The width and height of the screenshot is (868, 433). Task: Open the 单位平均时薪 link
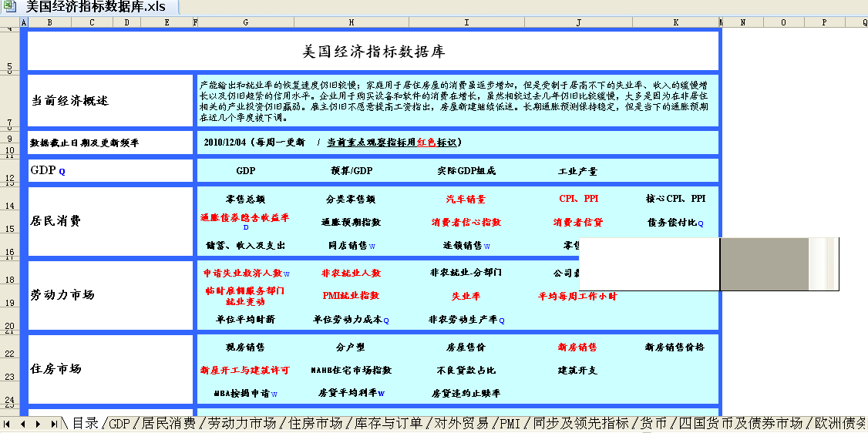(x=245, y=320)
